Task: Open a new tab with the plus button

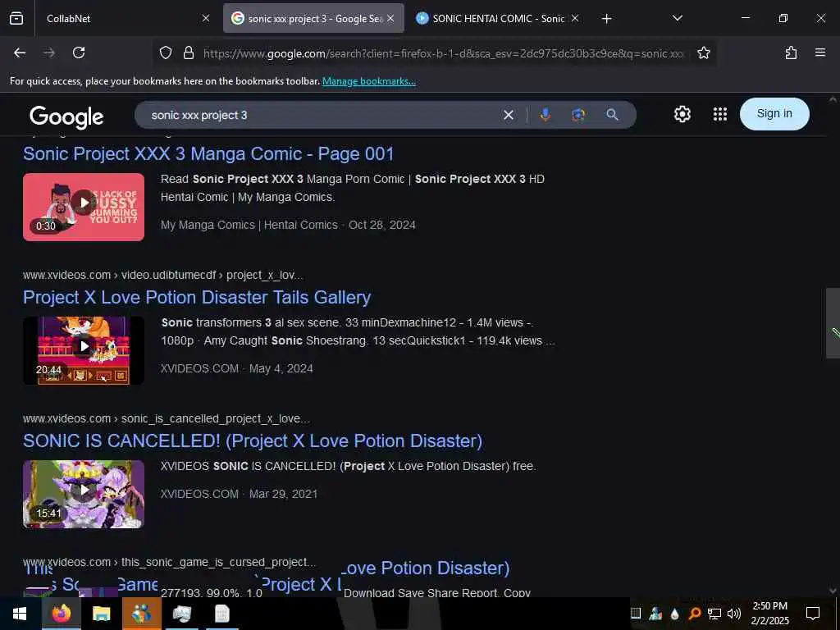Action: pyautogui.click(x=606, y=19)
